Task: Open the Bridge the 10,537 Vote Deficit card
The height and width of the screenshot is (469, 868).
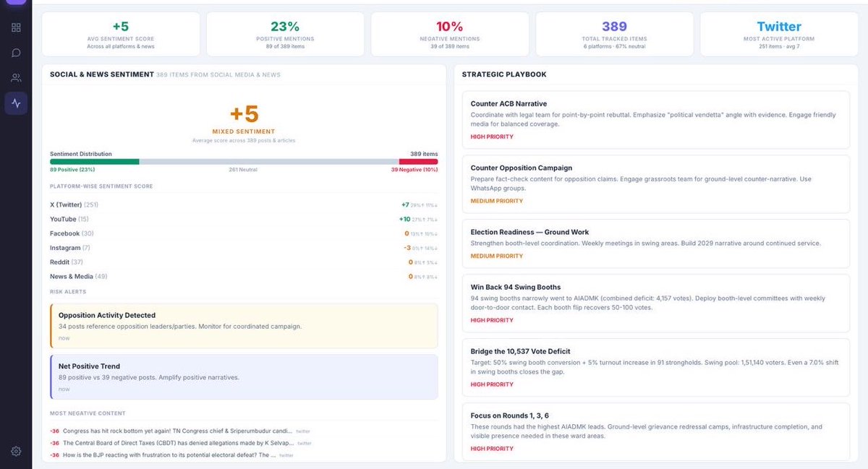Action: click(655, 367)
